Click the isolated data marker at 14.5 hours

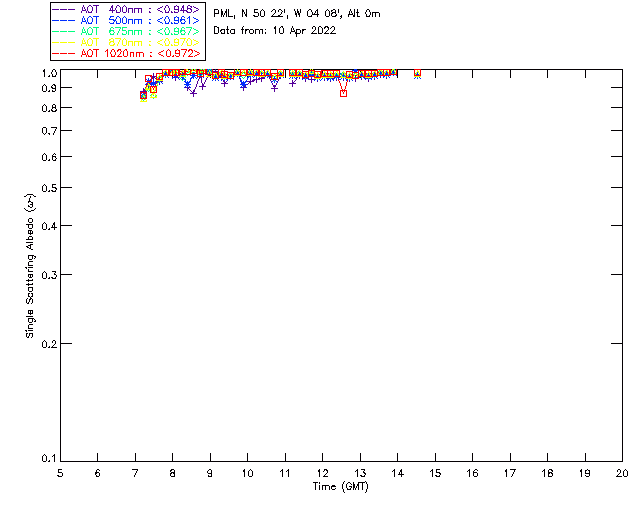click(417, 73)
